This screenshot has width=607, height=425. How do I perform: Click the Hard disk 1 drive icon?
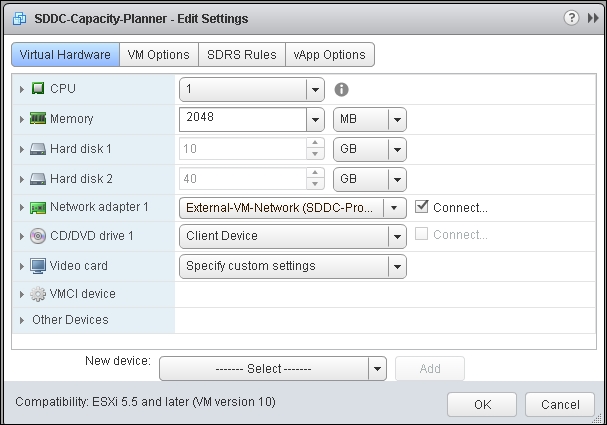click(x=38, y=149)
